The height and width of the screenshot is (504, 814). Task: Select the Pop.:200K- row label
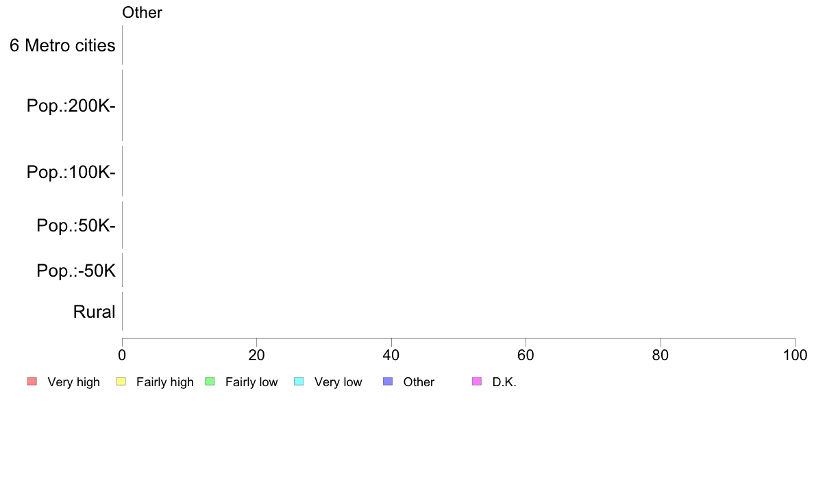tap(71, 106)
